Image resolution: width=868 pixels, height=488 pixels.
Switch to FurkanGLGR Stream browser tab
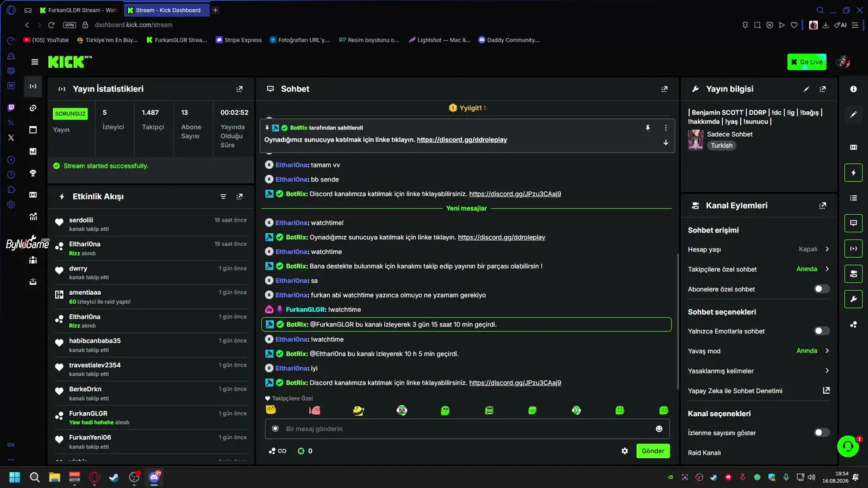(x=79, y=10)
